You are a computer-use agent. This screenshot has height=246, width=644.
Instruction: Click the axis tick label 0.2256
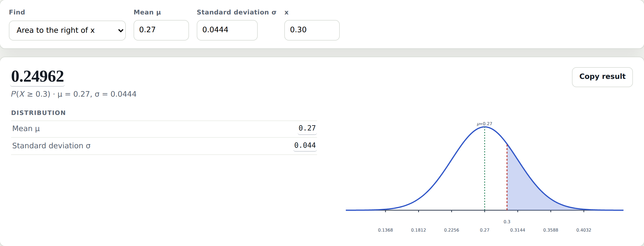pyautogui.click(x=451, y=230)
